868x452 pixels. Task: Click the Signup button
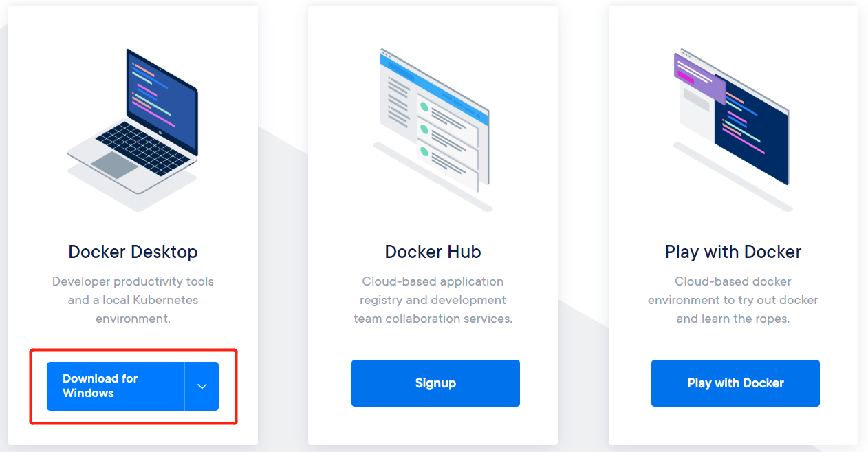tap(435, 383)
